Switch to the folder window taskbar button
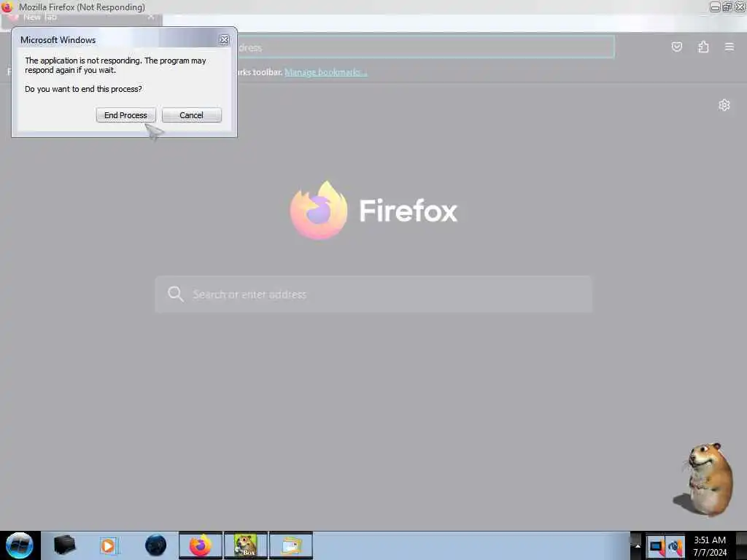The width and height of the screenshot is (747, 560). click(291, 545)
